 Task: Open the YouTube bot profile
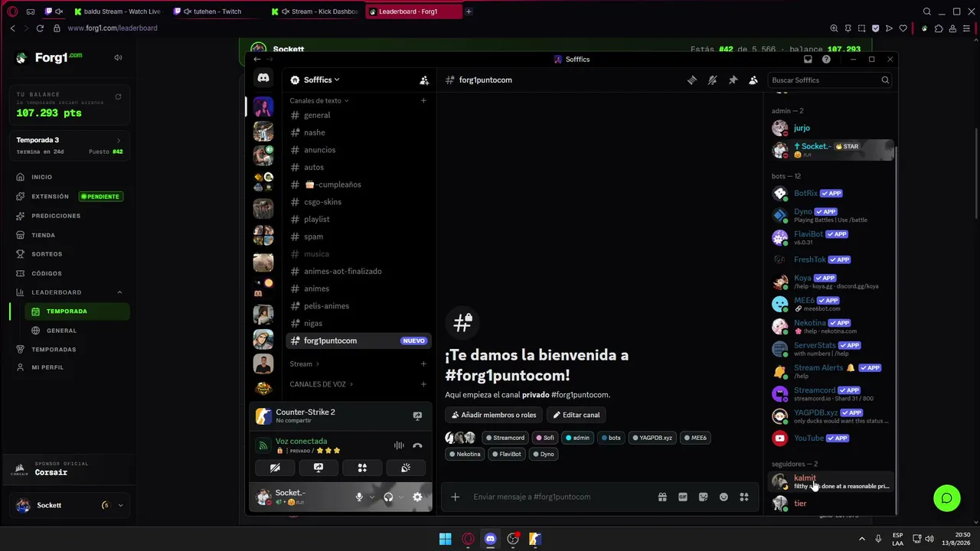831,438
